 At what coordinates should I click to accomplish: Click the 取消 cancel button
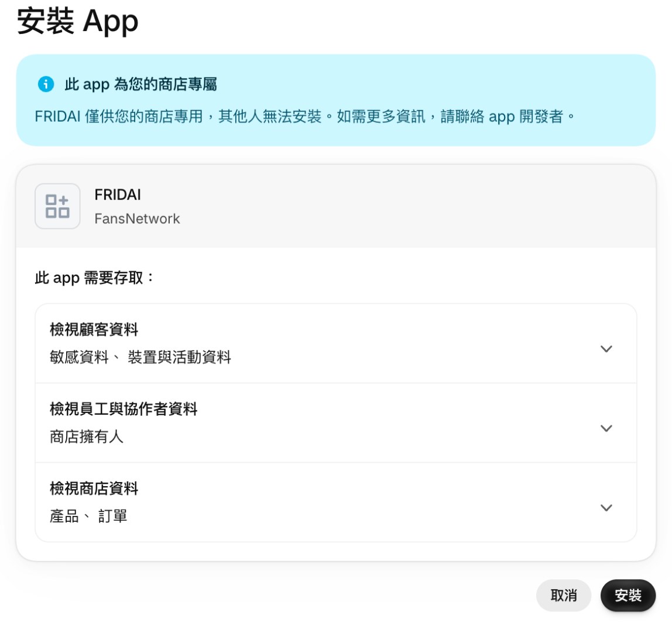[x=564, y=595]
